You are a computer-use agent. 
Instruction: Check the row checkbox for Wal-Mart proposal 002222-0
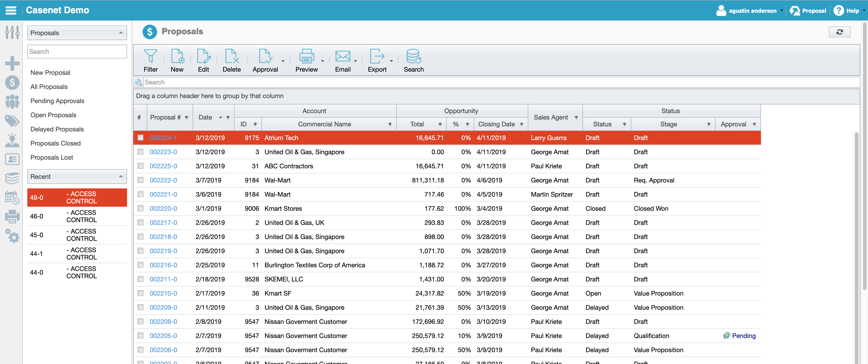140,180
